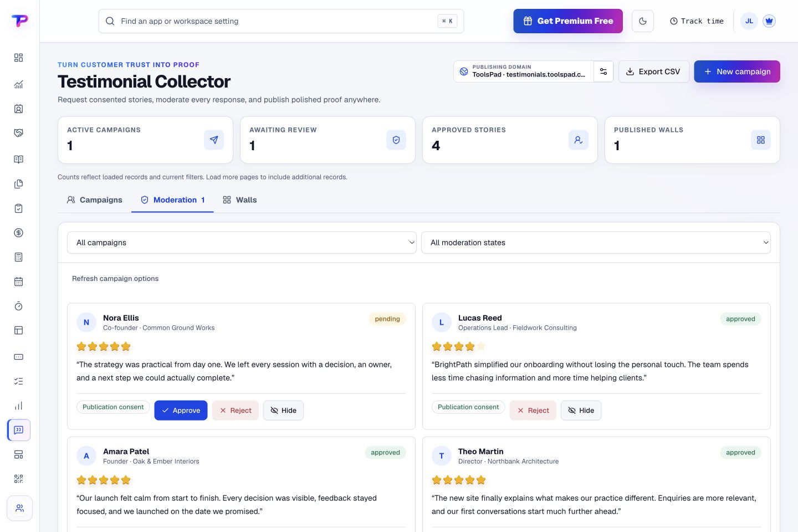
Task: Reject Nora Ellis's testimonial
Action: click(236, 410)
